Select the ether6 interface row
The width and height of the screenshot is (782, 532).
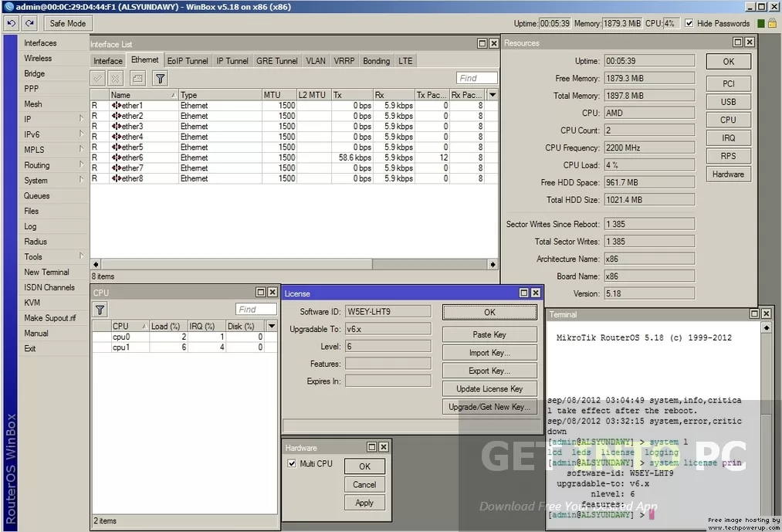tap(294, 158)
